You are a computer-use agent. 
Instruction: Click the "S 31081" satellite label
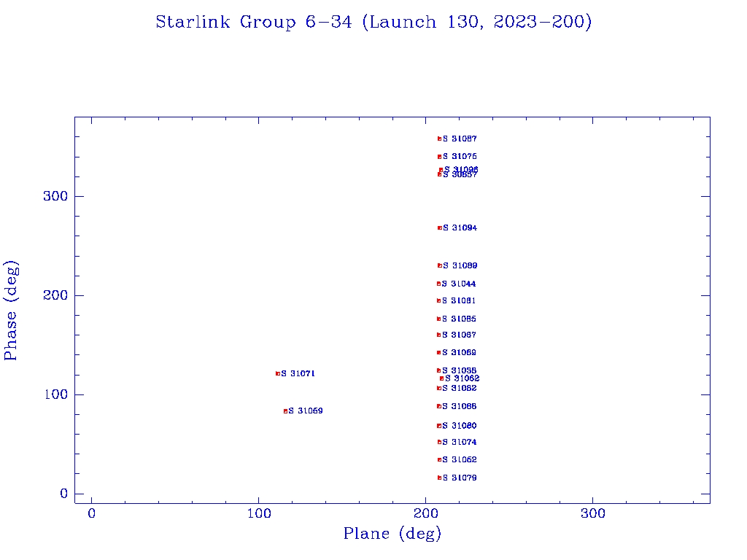click(459, 301)
